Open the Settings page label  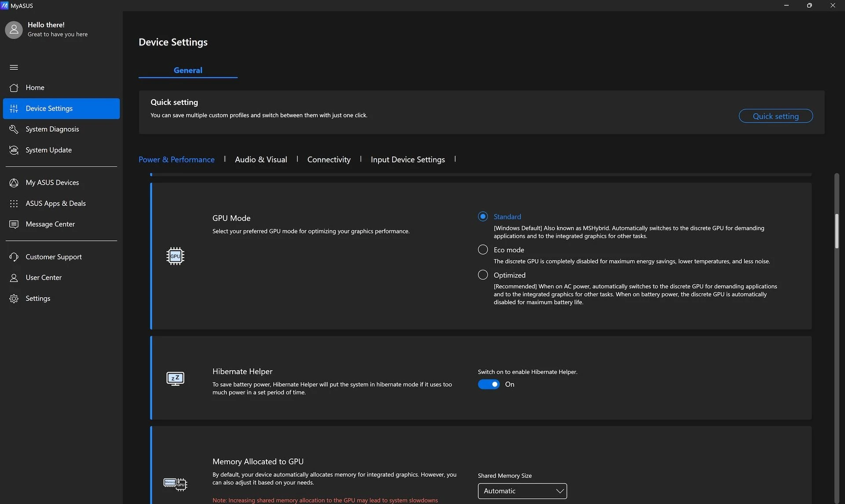point(38,298)
